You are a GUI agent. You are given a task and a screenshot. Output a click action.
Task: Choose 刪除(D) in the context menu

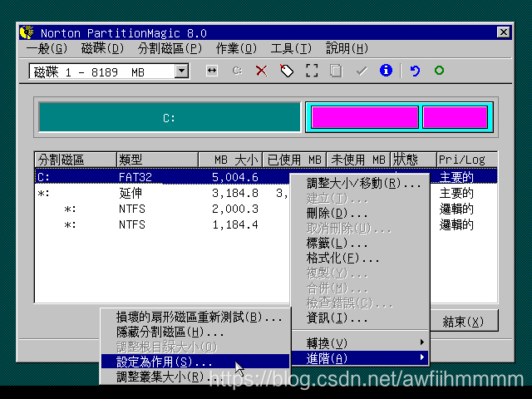(360, 213)
